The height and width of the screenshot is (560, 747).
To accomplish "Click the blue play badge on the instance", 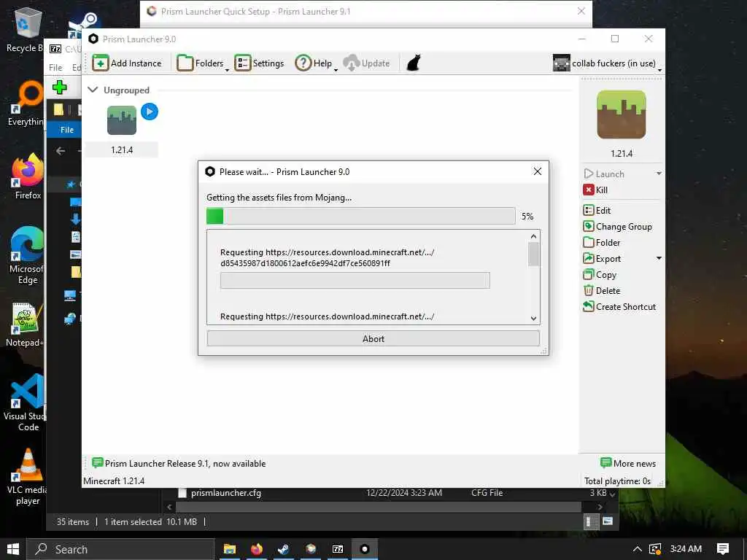I will point(149,112).
